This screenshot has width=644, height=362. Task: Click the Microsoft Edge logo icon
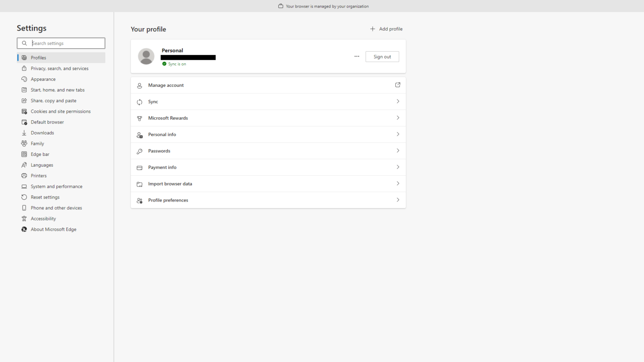click(x=24, y=229)
